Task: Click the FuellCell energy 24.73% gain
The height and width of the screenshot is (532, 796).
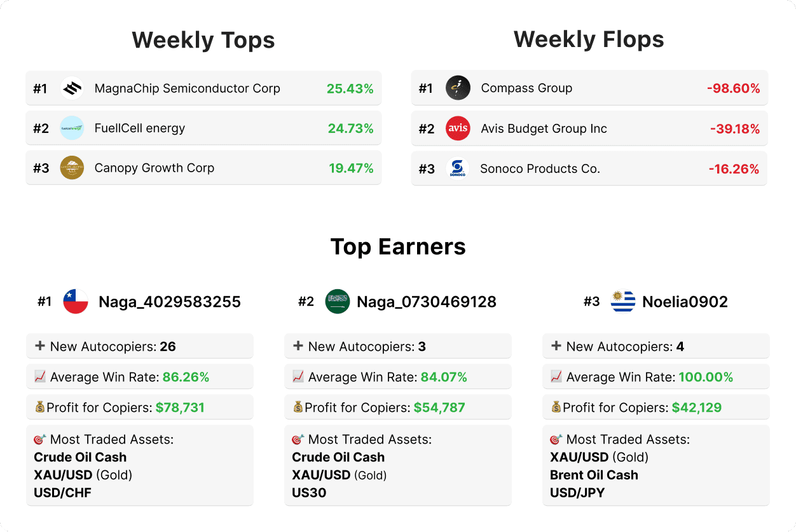Action: [350, 129]
